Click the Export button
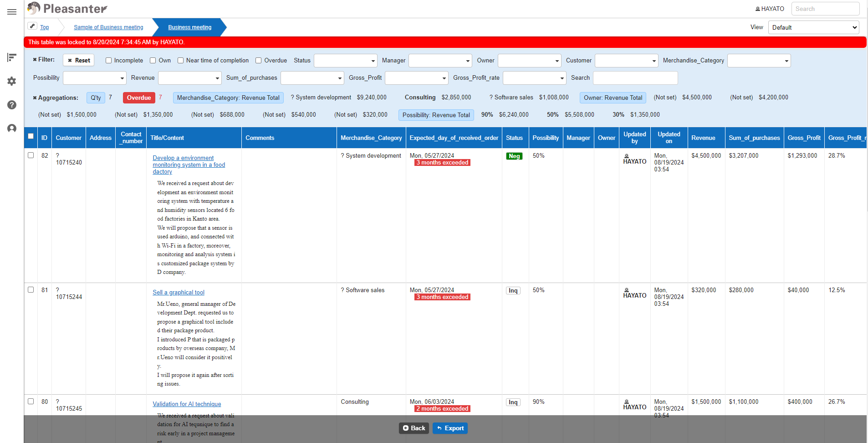Viewport: 868px width, 443px height. 450,428
